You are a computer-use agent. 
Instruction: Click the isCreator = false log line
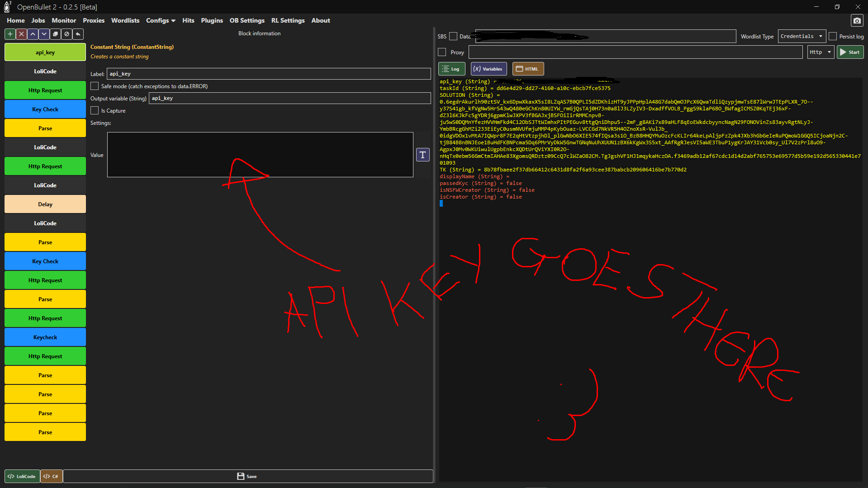coord(480,197)
